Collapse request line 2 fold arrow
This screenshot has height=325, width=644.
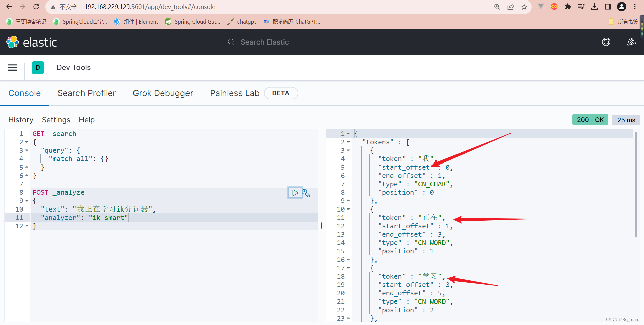(x=27, y=142)
